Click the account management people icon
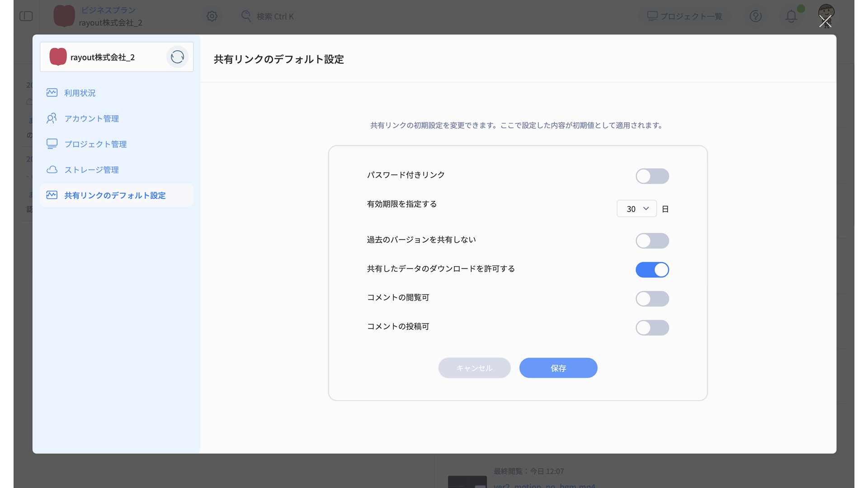 (x=52, y=118)
